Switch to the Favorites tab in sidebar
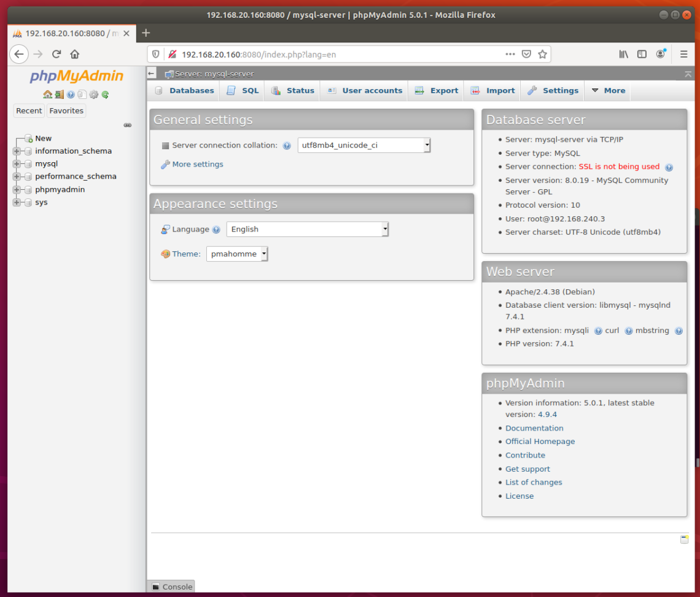700x597 pixels. 66,111
